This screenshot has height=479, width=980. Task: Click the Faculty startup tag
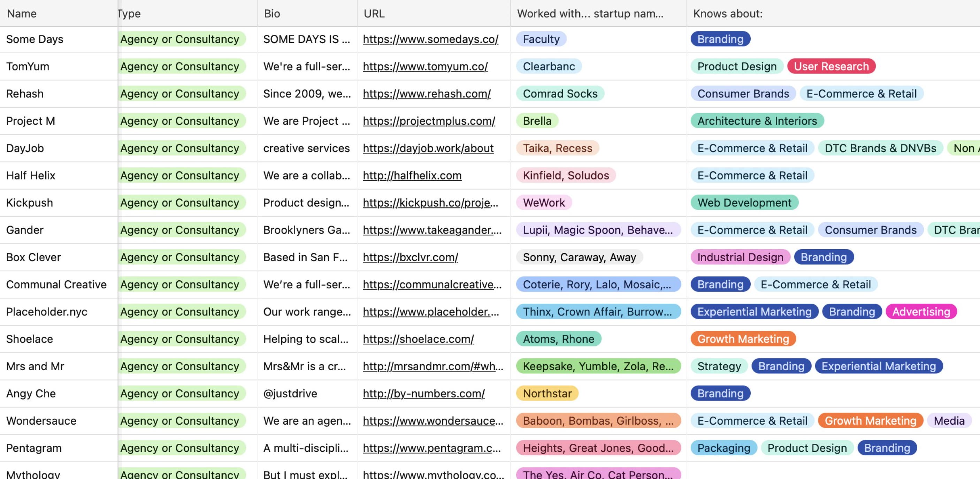[x=541, y=39]
